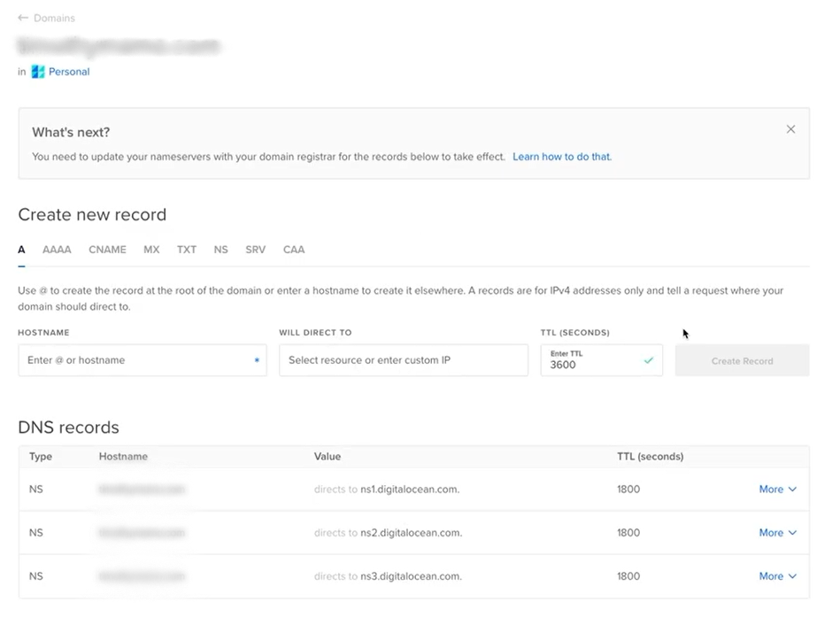Image resolution: width=840 pixels, height=632 pixels.
Task: Switch to the AAAA record tab
Action: (57, 250)
